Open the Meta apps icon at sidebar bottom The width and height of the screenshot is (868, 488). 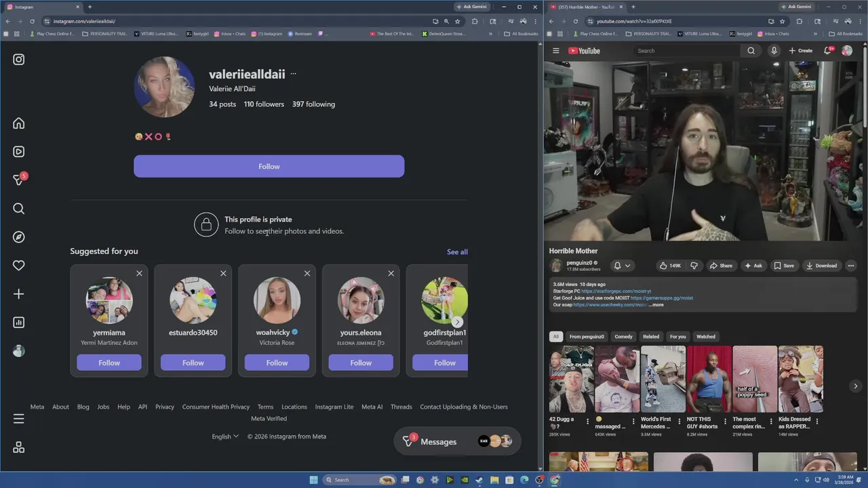point(19,447)
